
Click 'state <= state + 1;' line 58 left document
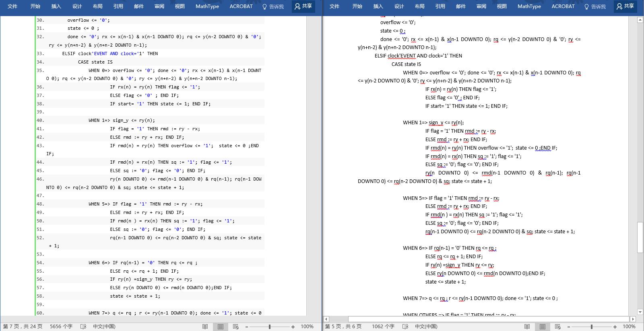[135, 296]
